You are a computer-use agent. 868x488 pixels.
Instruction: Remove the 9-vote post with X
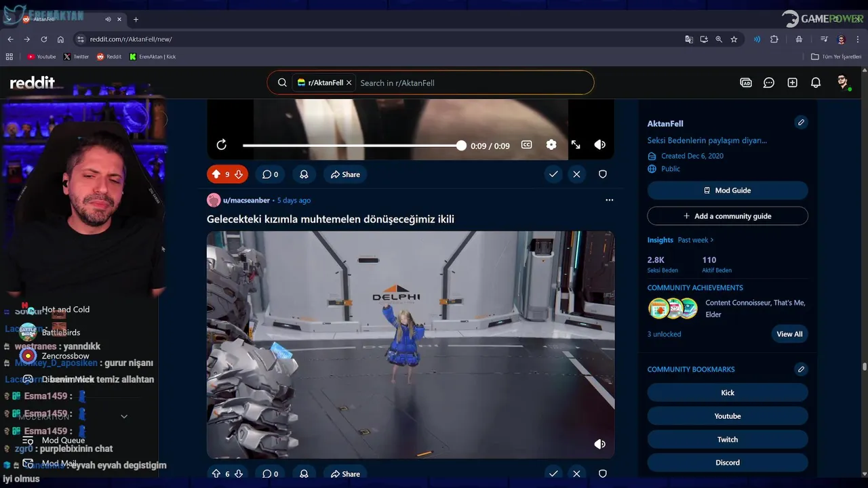click(576, 174)
